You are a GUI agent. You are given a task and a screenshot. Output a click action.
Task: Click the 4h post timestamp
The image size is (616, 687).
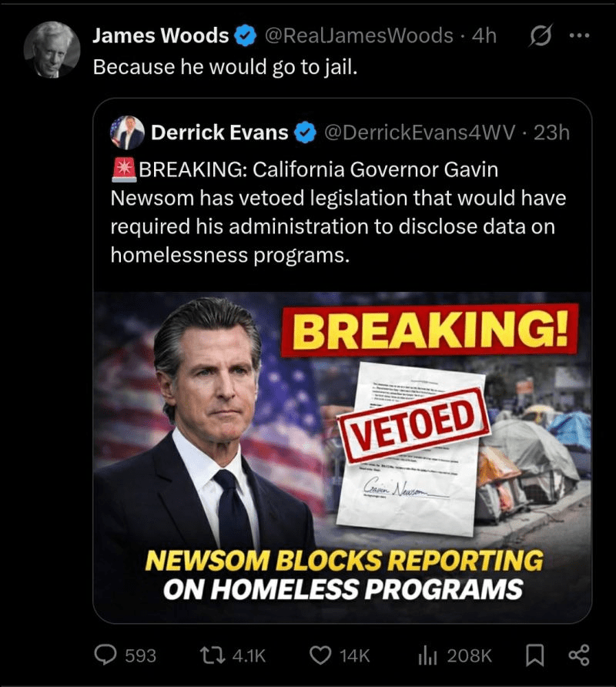coord(484,35)
